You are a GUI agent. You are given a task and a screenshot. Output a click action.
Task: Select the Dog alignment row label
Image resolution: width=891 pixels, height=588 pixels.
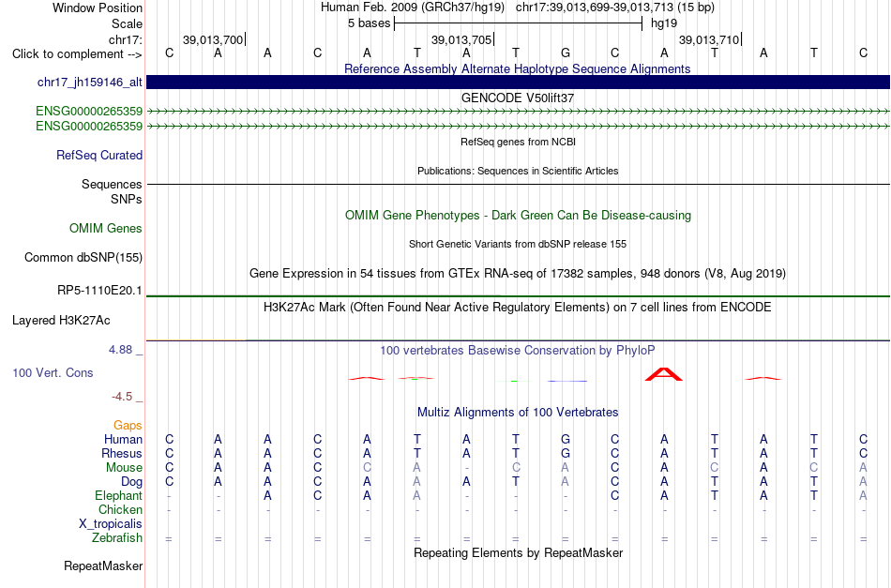click(131, 482)
